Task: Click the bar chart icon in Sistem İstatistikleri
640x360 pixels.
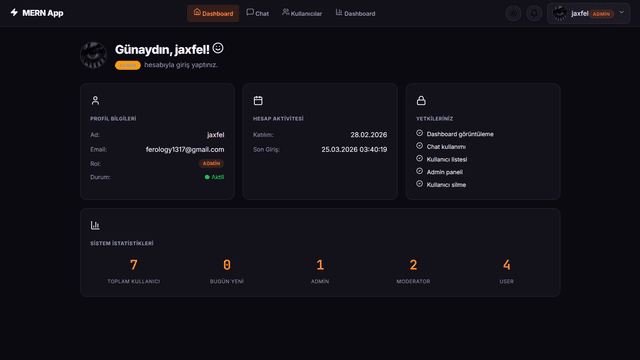Action: click(x=95, y=225)
